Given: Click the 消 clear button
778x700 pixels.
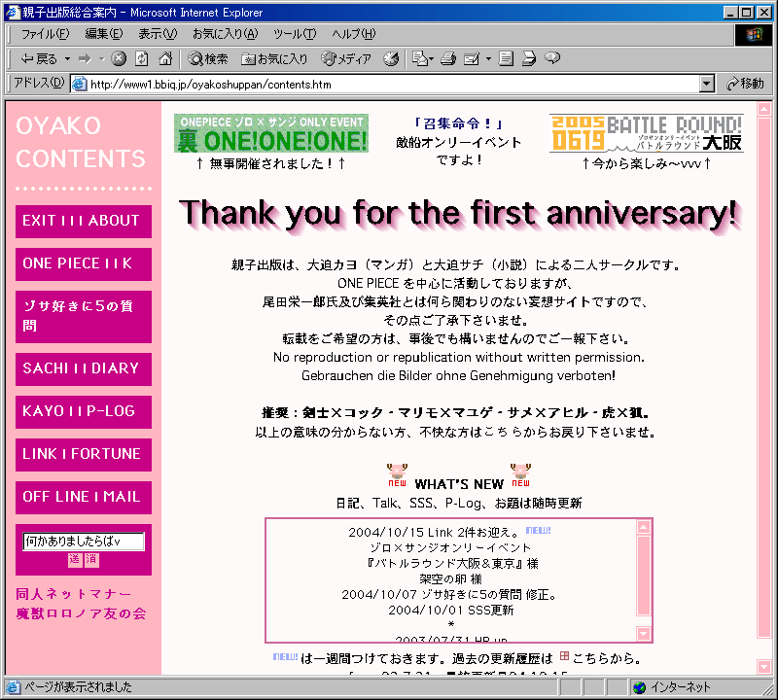Looking at the screenshot, I should click(91, 560).
